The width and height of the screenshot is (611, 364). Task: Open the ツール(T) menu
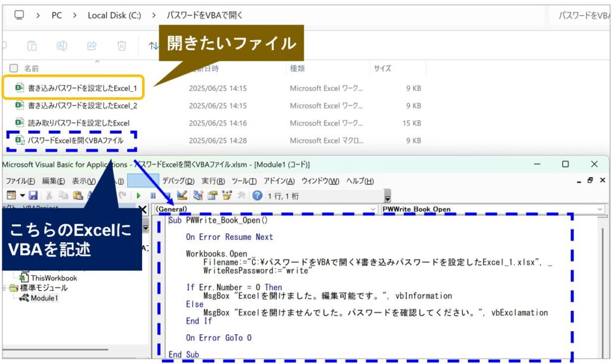[x=244, y=181]
